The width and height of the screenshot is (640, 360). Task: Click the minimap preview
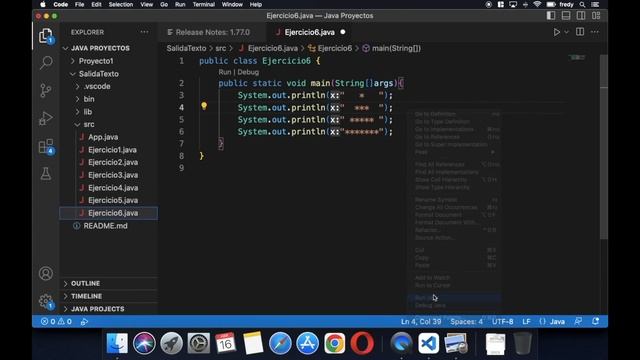tap(578, 58)
